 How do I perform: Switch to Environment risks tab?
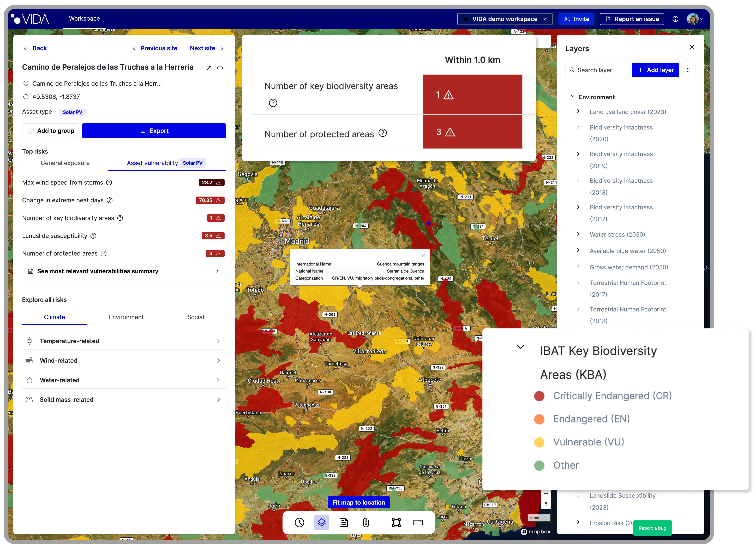point(126,317)
